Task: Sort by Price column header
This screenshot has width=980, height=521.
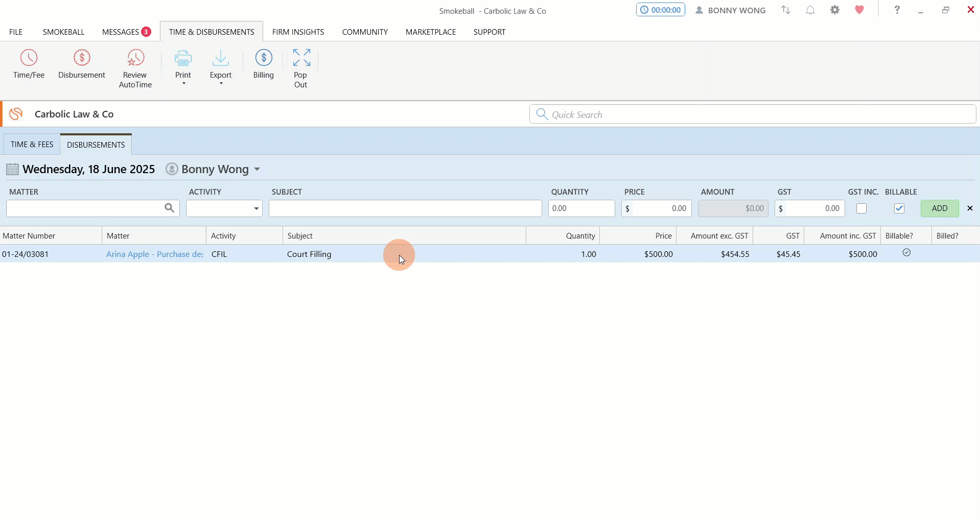Action: 638,235
